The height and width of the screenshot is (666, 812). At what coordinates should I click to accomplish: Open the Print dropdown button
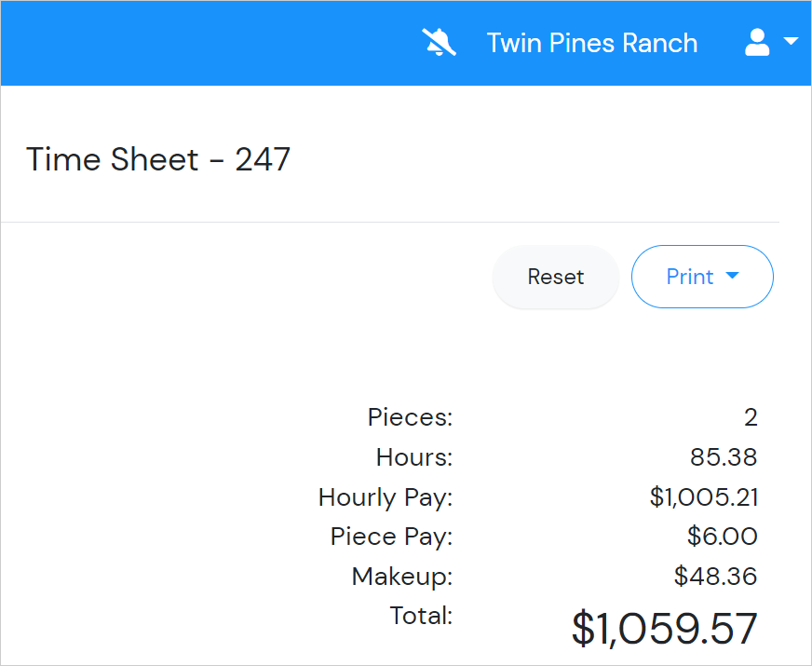coord(702,277)
